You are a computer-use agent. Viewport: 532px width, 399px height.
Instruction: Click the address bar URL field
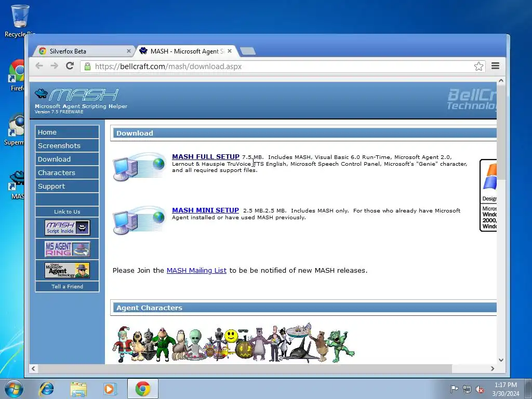point(282,66)
